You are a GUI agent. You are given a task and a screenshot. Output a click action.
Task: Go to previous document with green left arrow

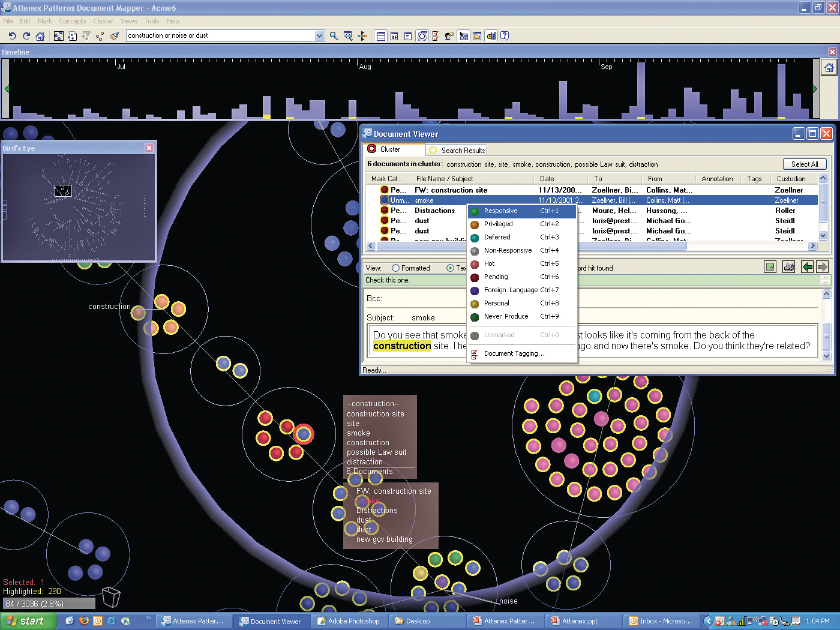click(807, 267)
